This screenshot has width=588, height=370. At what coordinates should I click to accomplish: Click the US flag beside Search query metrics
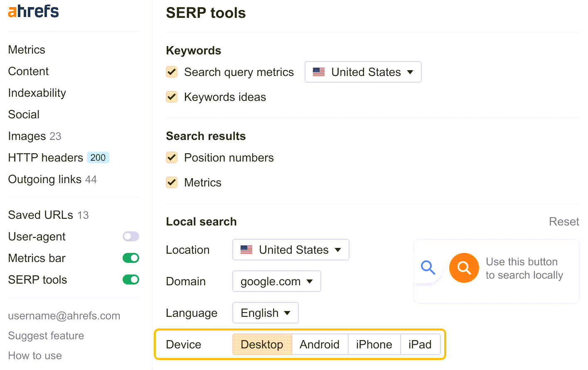tap(318, 71)
